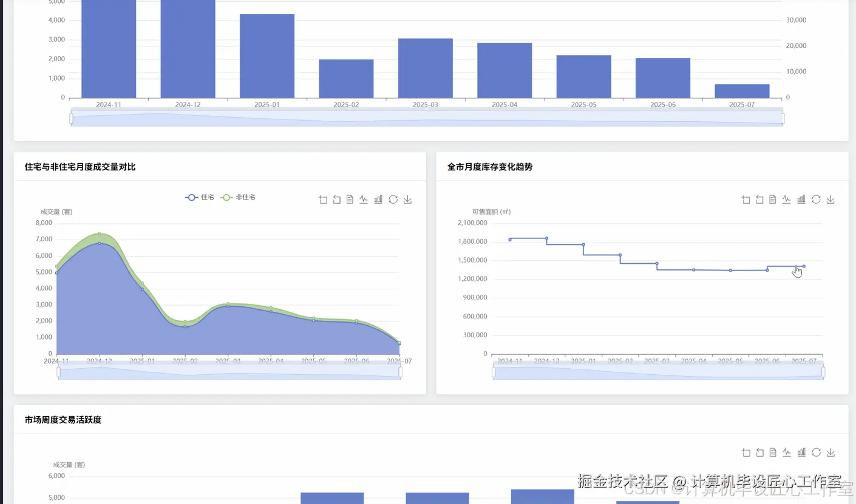856x504 pixels.
Task: Click the 市场周度交易活跃度 title
Action: click(63, 420)
